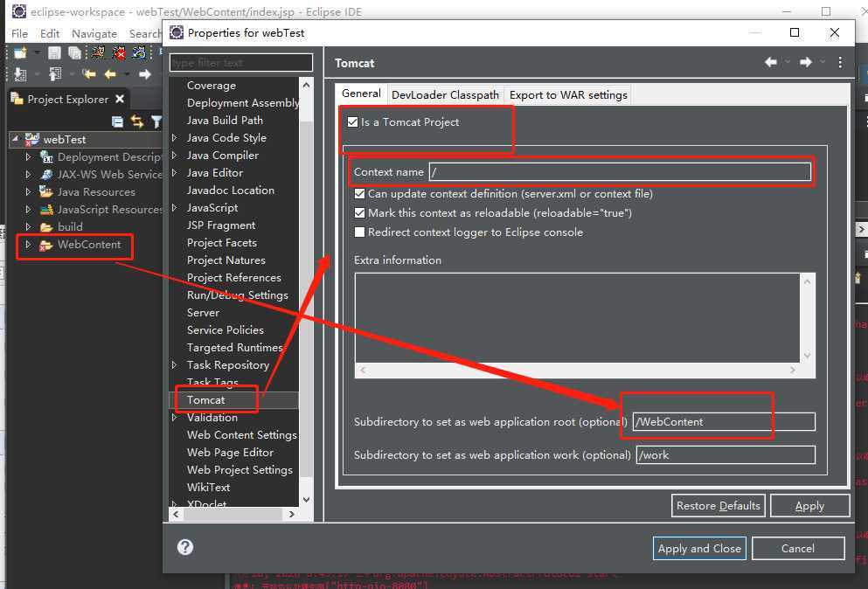Expand Java Compiler in properties list
The image size is (868, 589).
click(174, 155)
